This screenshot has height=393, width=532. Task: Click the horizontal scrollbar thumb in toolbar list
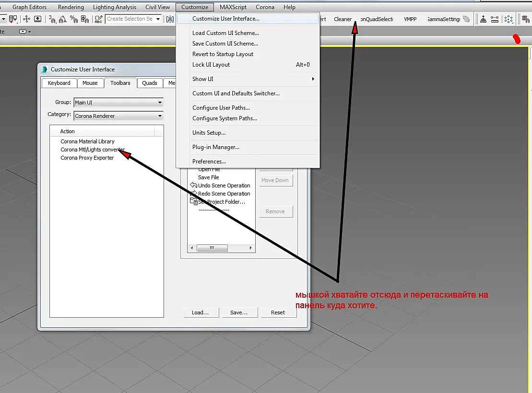[213, 248]
